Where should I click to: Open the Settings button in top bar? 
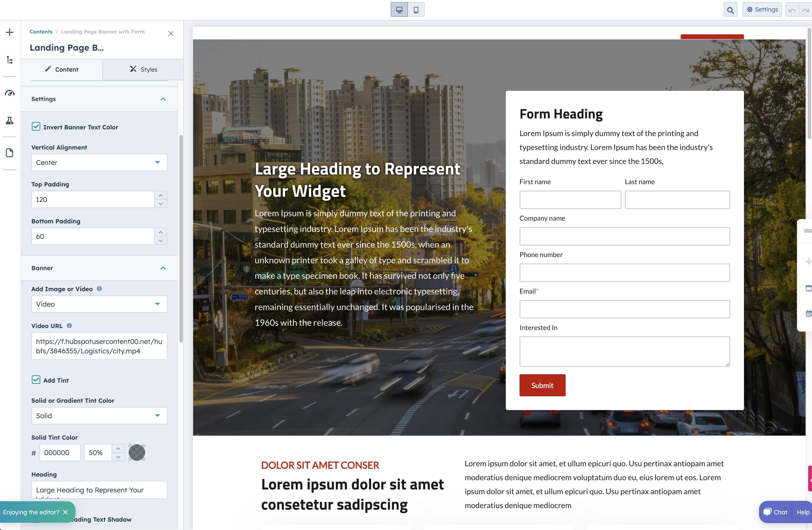[x=762, y=10]
